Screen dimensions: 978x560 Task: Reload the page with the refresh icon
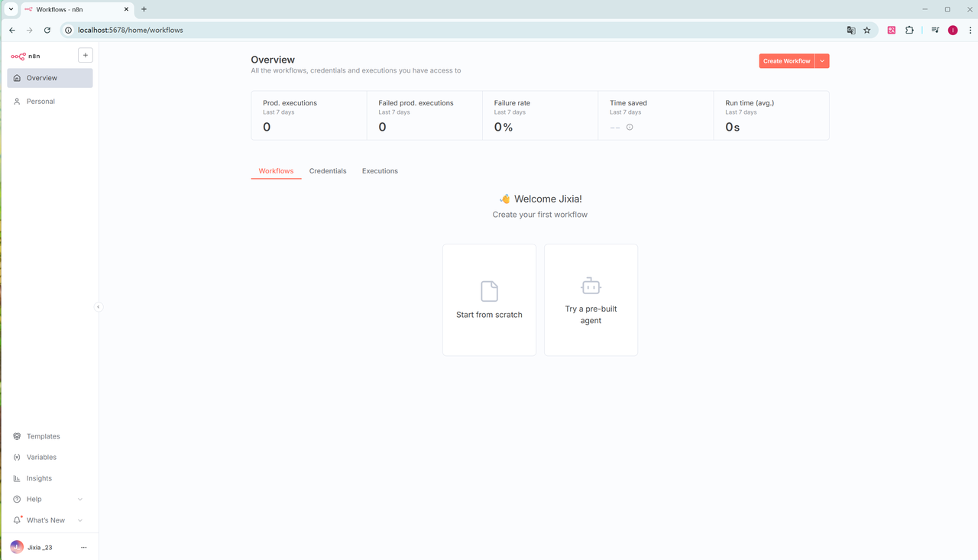coord(47,30)
